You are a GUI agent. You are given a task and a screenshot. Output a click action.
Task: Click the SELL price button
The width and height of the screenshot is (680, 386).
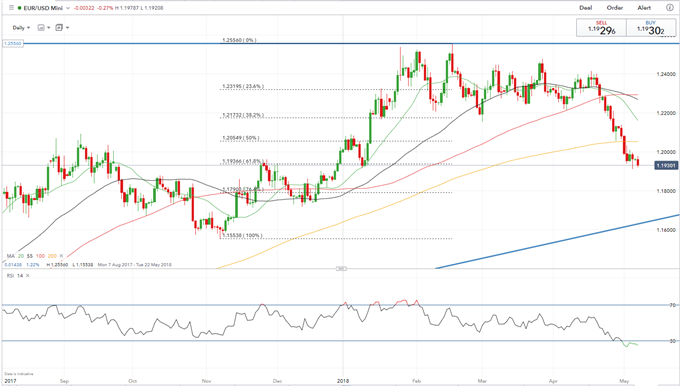tap(601, 28)
